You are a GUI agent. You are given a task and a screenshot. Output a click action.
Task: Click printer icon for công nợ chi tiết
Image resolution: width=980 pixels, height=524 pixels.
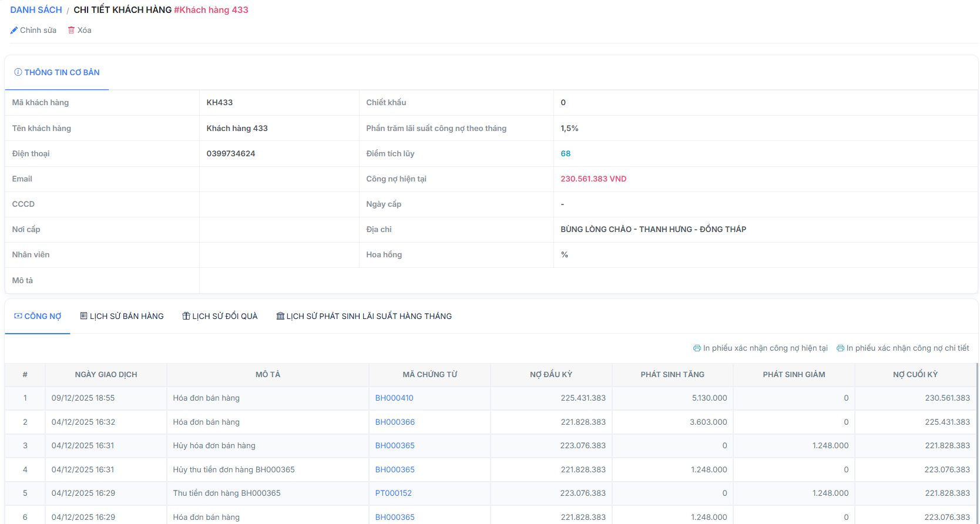click(840, 348)
